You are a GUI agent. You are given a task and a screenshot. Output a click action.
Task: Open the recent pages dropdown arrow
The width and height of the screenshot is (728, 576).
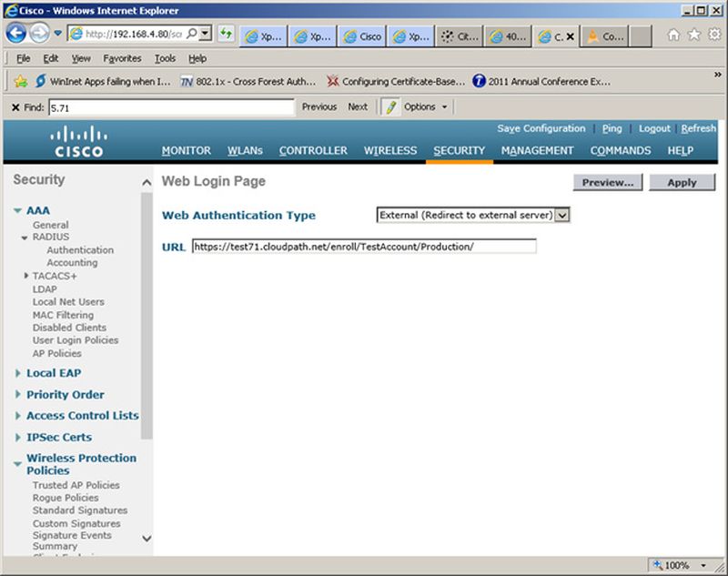(x=57, y=34)
